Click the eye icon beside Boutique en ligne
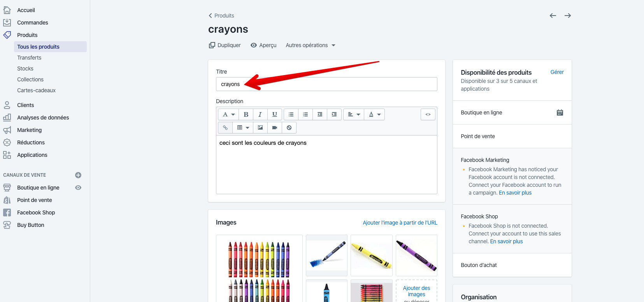This screenshot has height=302, width=644. coord(78,188)
